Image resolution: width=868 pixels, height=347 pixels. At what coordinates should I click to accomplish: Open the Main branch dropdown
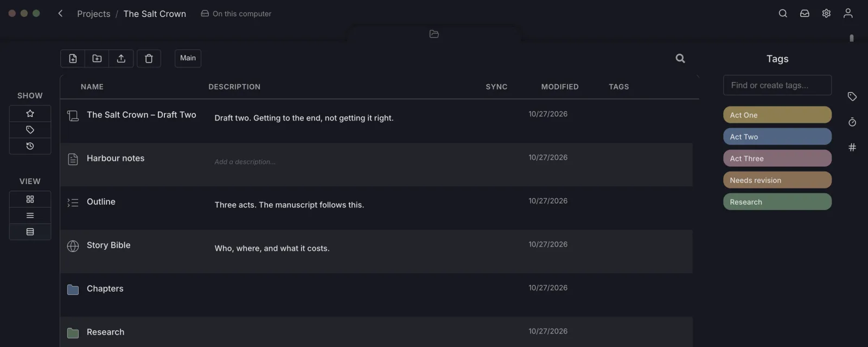click(188, 58)
